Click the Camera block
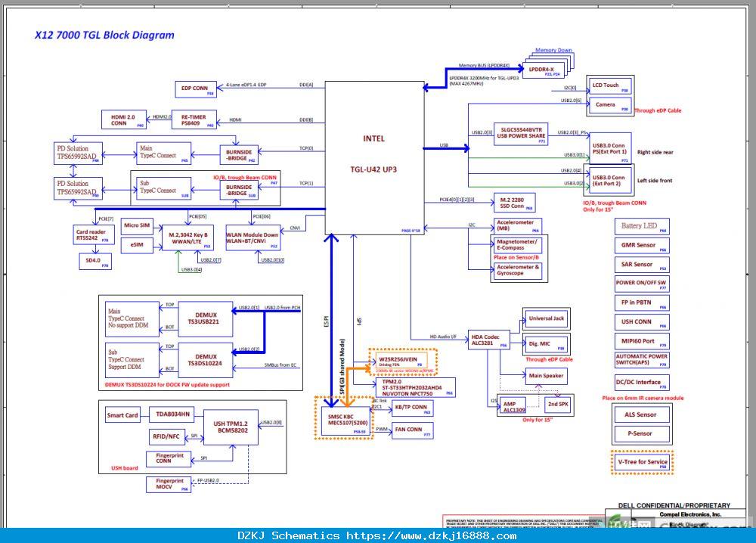Image resolution: width=756 pixels, height=543 pixels. [x=610, y=105]
